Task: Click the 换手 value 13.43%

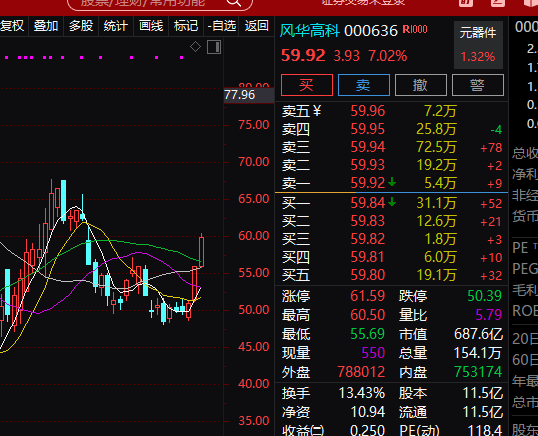Action: pos(362,393)
